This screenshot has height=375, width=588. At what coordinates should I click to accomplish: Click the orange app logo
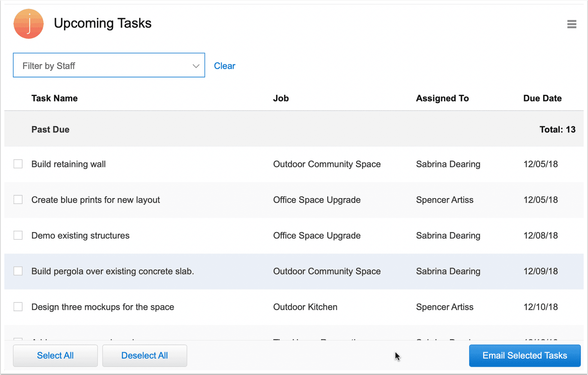click(28, 24)
